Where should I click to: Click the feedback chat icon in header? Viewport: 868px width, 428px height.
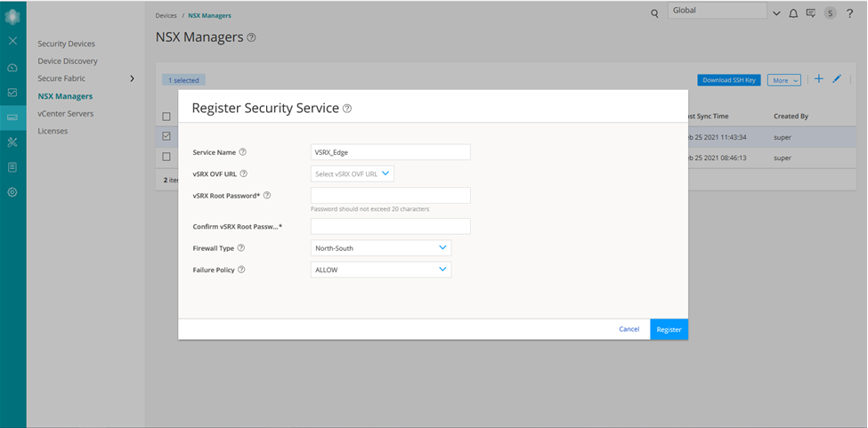click(x=811, y=13)
